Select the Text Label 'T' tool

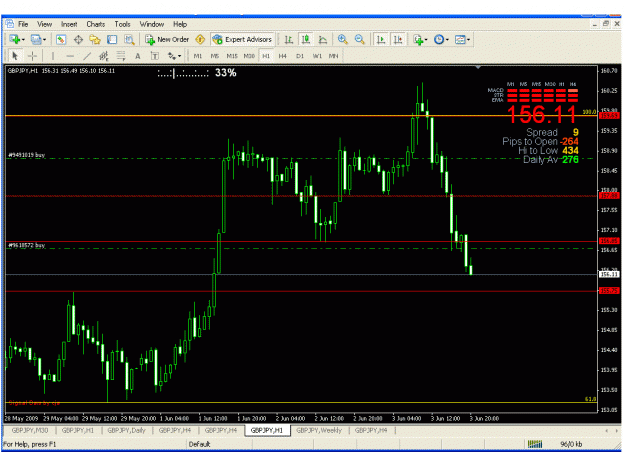tap(155, 56)
